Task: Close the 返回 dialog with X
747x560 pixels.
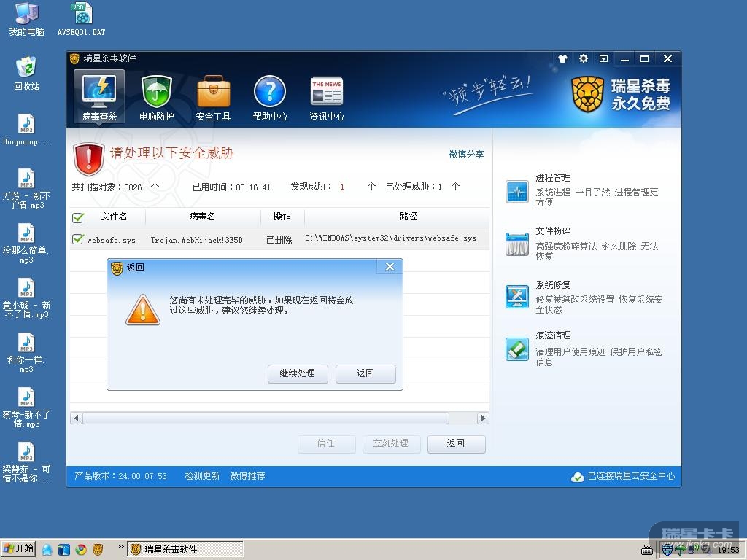Action: tap(390, 267)
